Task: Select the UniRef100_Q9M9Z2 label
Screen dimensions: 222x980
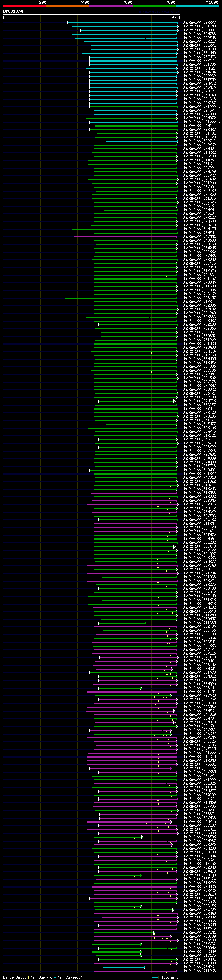Action: click(x=199, y=118)
